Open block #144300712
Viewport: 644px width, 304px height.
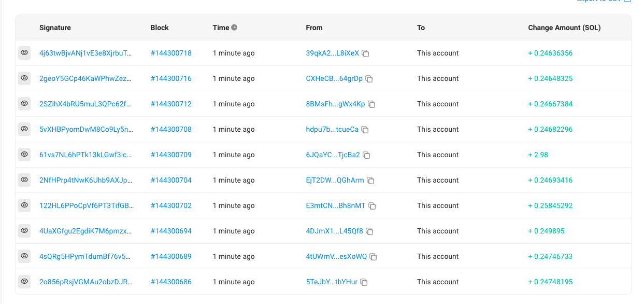[x=171, y=104]
